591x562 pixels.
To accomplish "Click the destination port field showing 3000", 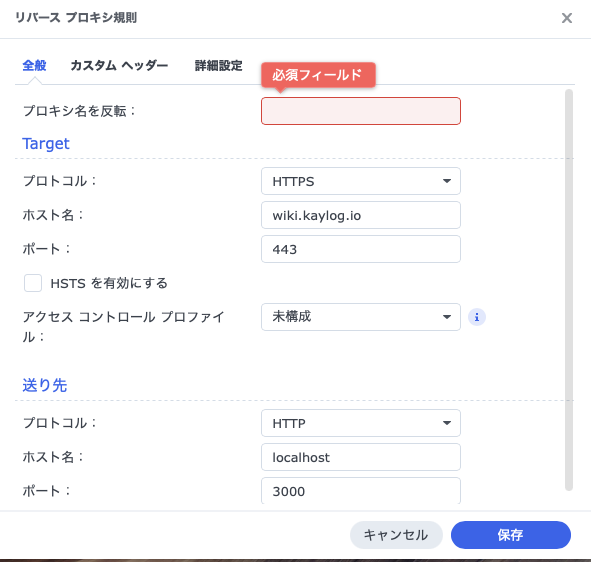I will 361,491.
